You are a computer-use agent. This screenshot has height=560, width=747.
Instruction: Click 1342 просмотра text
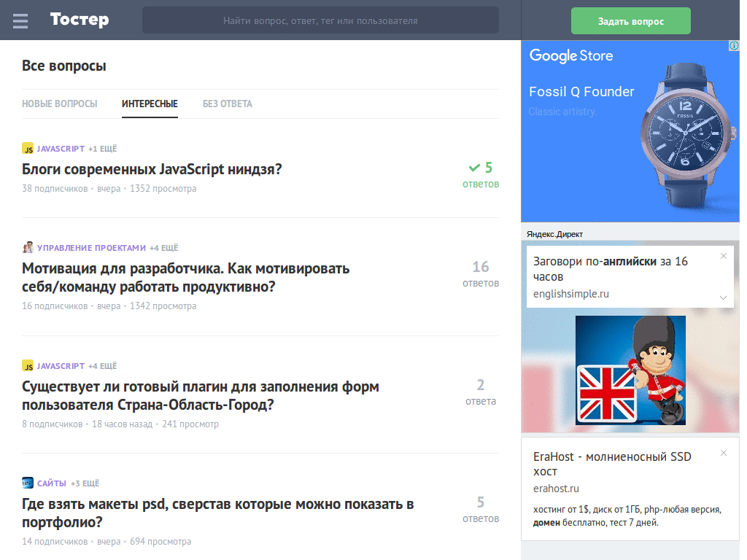coord(163,306)
